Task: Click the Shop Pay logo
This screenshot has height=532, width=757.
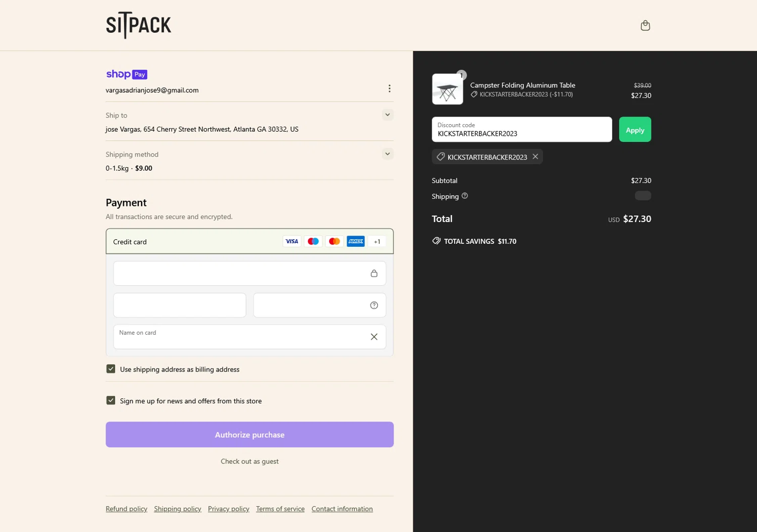Action: [127, 74]
